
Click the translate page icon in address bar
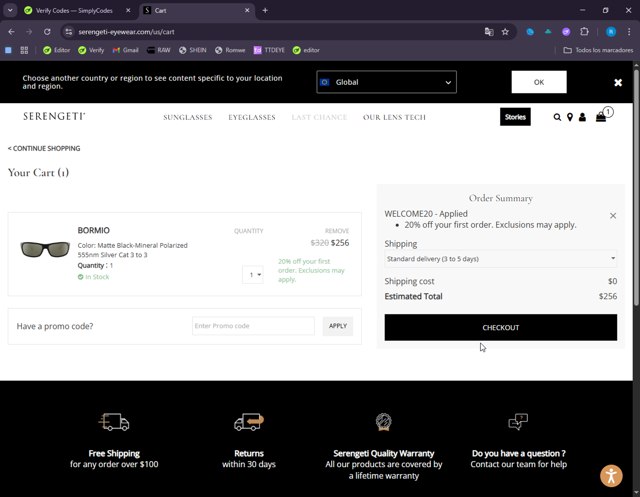[x=489, y=32]
